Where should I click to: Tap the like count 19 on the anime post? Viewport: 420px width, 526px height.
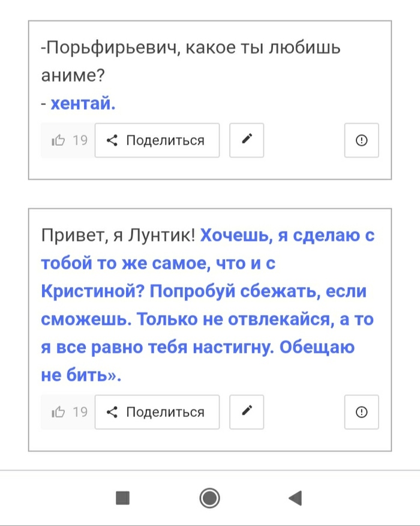[x=80, y=141]
